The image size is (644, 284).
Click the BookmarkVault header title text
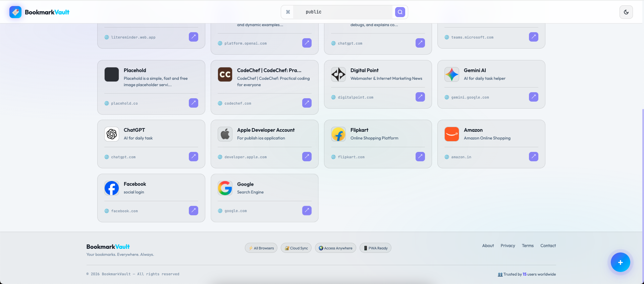(47, 12)
